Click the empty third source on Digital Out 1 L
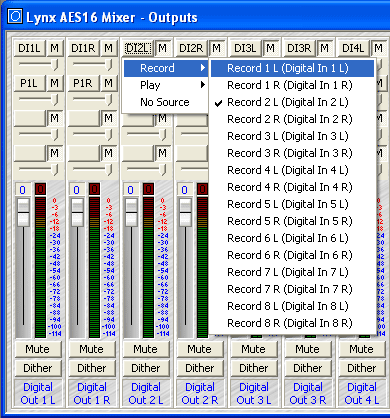The image size is (390, 418). point(30,118)
